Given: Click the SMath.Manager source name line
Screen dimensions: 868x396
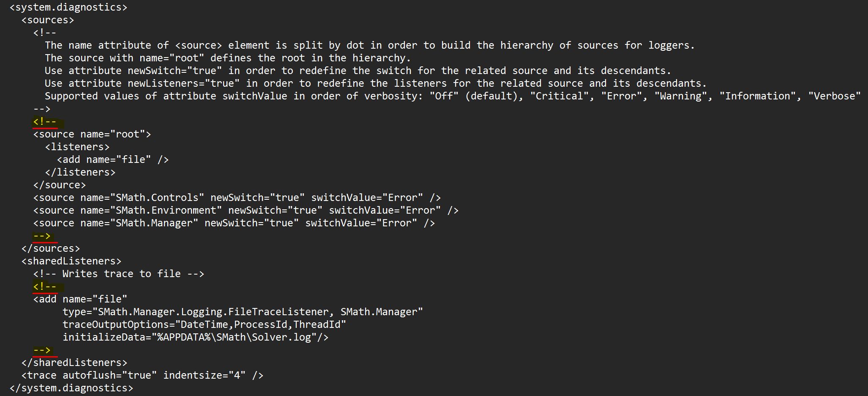Looking at the screenshot, I should [234, 223].
